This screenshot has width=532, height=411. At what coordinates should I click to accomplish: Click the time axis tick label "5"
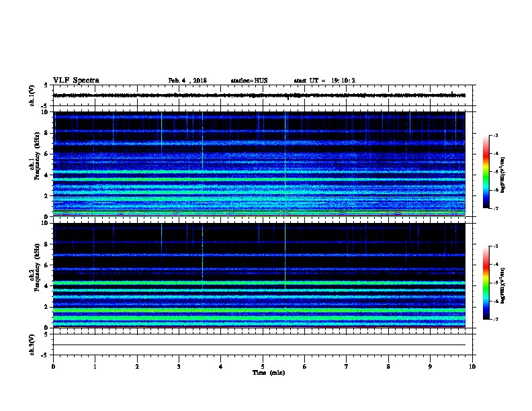pos(263,367)
